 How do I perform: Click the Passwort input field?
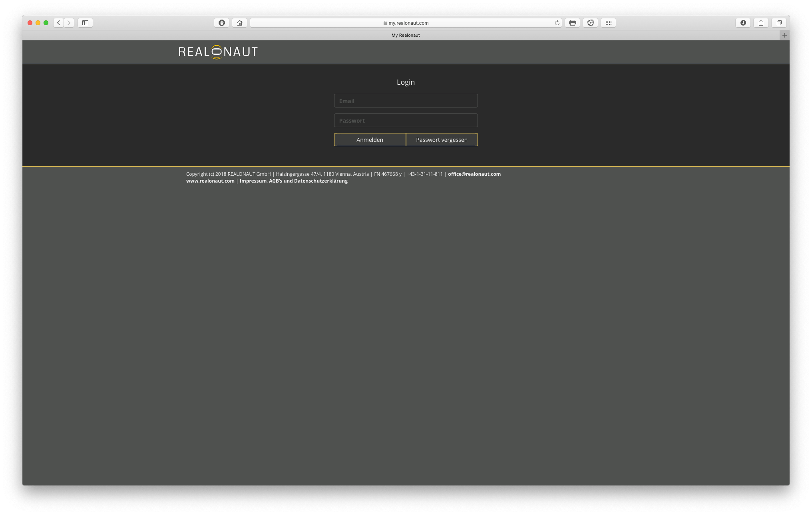pyautogui.click(x=406, y=120)
